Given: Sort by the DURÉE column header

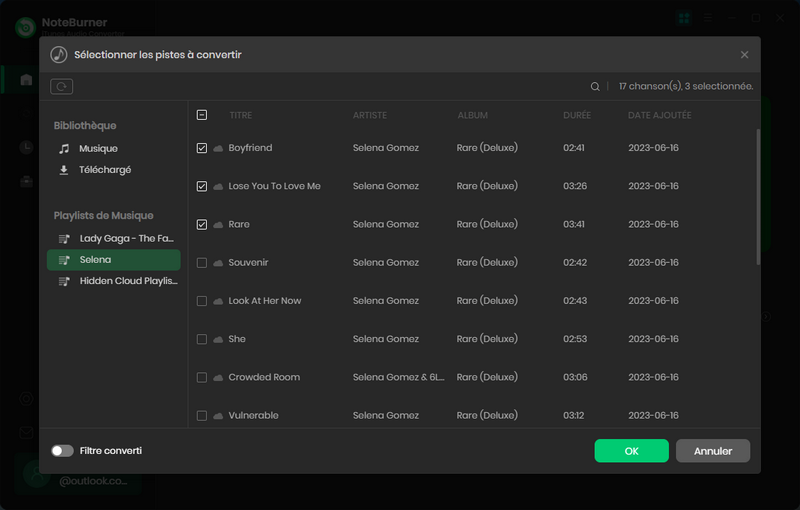Looking at the screenshot, I should 577,115.
